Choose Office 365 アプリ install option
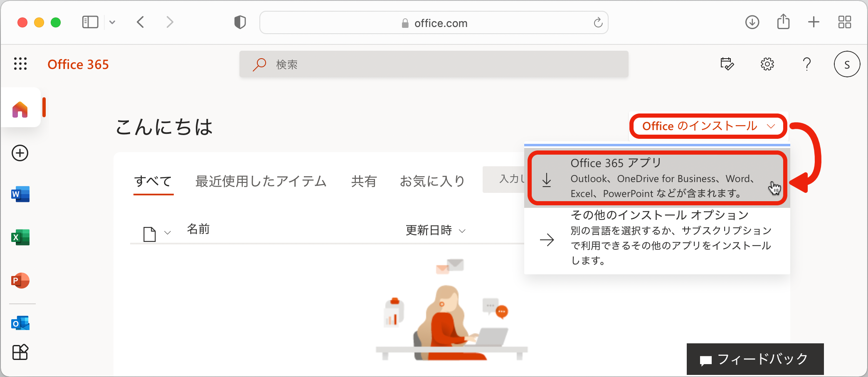The image size is (868, 377). (x=657, y=178)
